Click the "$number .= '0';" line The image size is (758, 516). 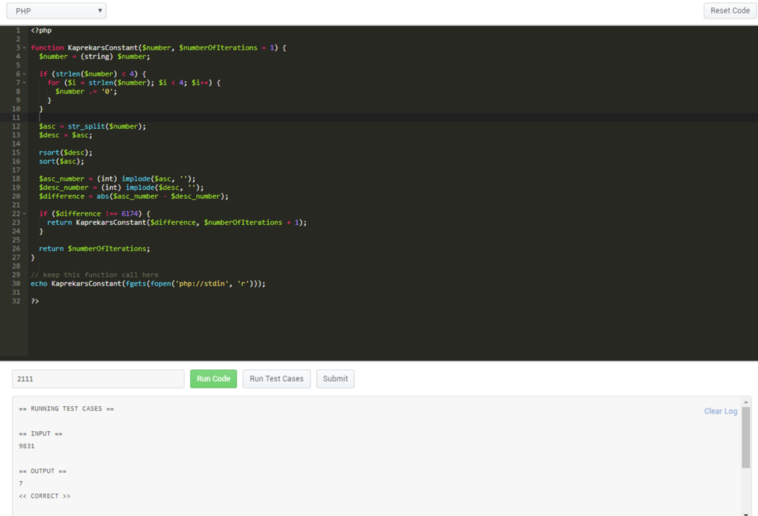click(86, 91)
